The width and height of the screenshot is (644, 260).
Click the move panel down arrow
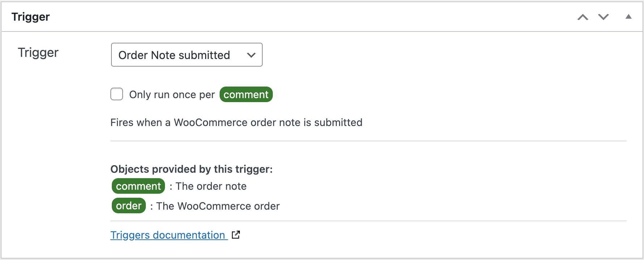(603, 17)
